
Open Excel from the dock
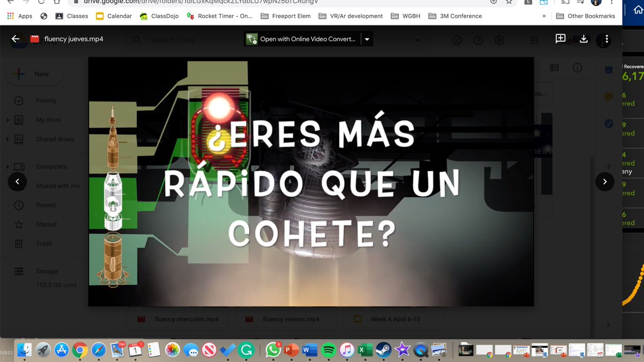365,350
